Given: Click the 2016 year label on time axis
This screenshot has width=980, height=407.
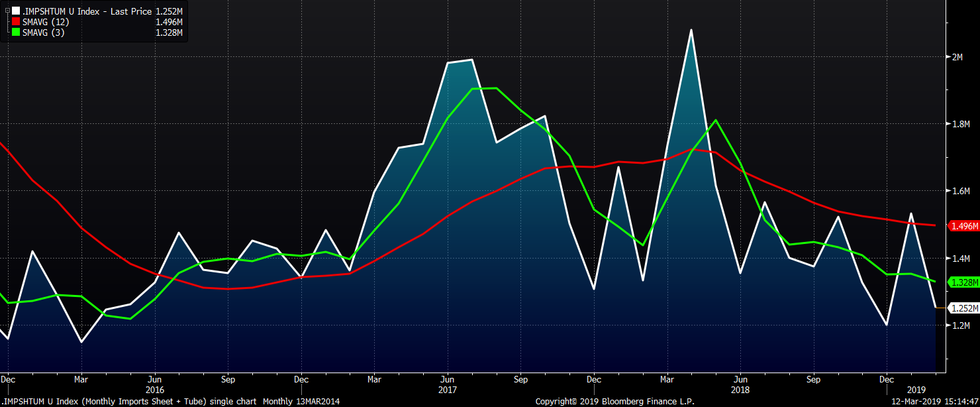Looking at the screenshot, I should coord(155,390).
